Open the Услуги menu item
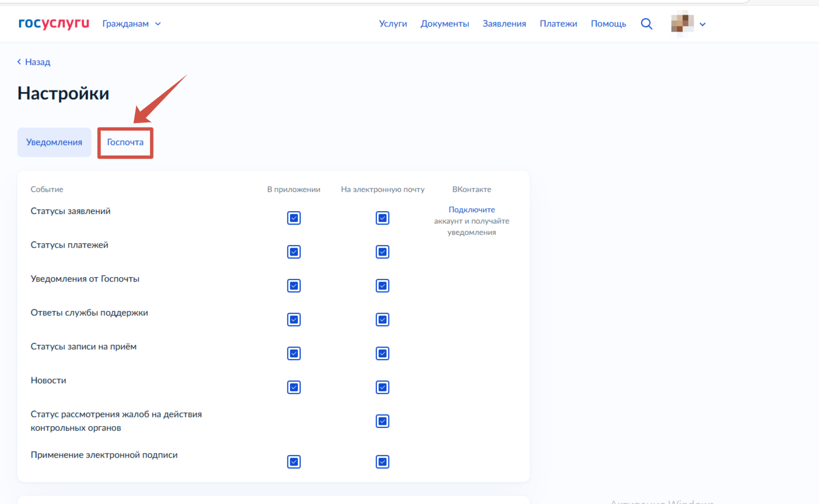This screenshot has width=819, height=504. pos(393,24)
